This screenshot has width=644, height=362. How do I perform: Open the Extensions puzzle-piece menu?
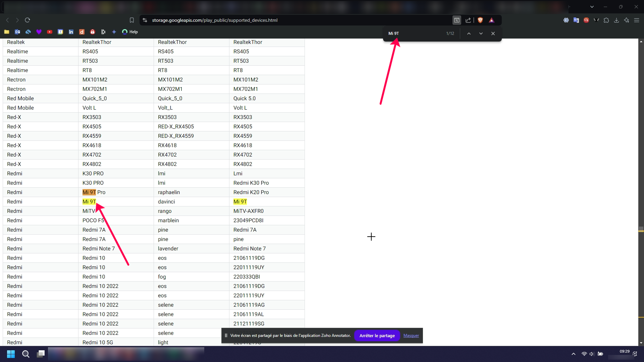click(x=606, y=20)
